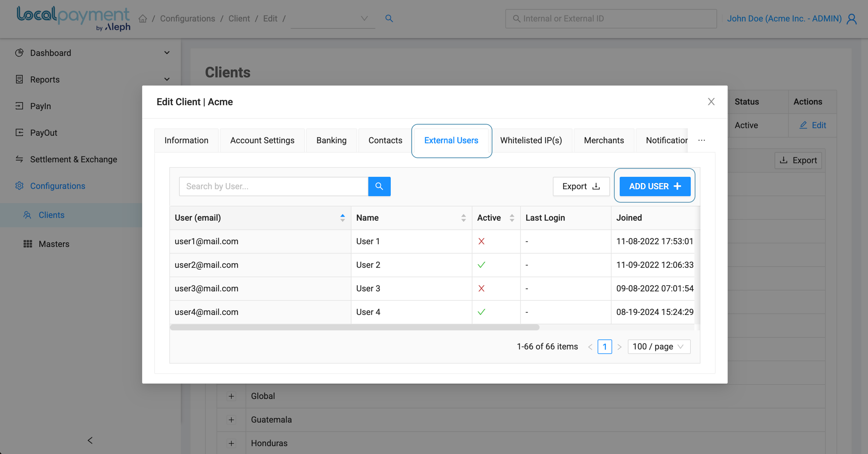This screenshot has height=454, width=868.
Task: Switch to the Banking tab
Action: click(x=332, y=140)
